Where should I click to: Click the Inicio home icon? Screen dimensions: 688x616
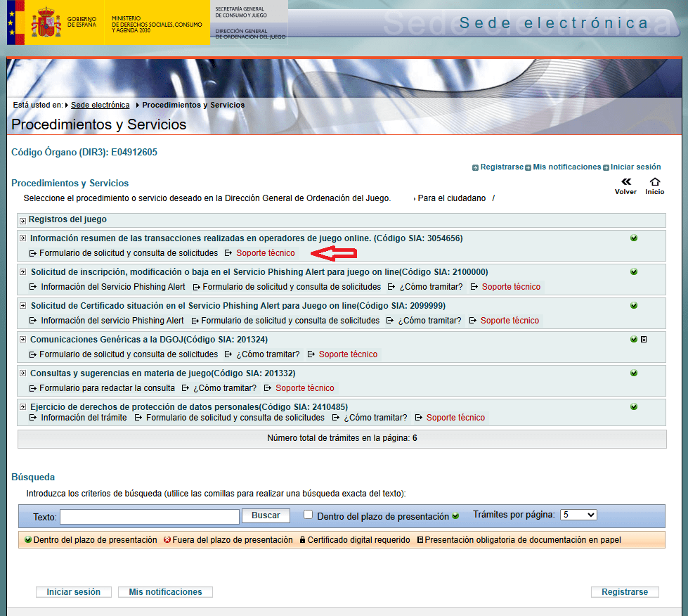[654, 182]
